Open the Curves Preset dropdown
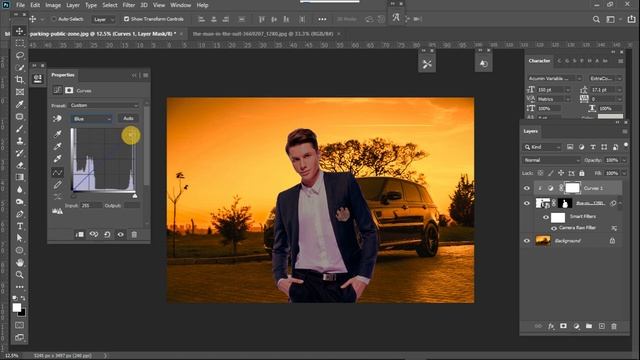 pyautogui.click(x=104, y=105)
